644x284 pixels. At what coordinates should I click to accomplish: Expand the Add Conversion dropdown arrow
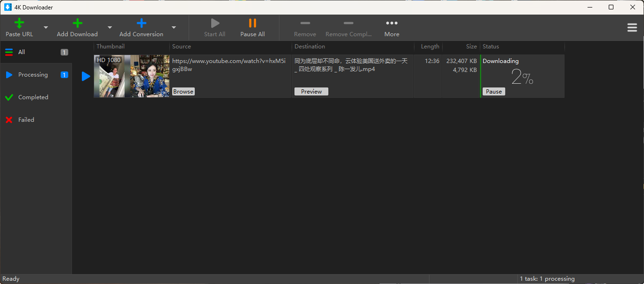click(x=174, y=28)
